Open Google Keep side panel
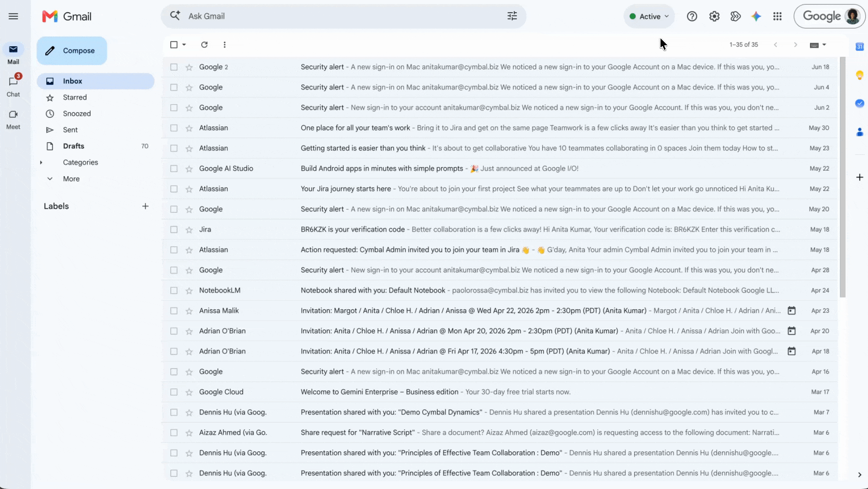 coord(859,75)
